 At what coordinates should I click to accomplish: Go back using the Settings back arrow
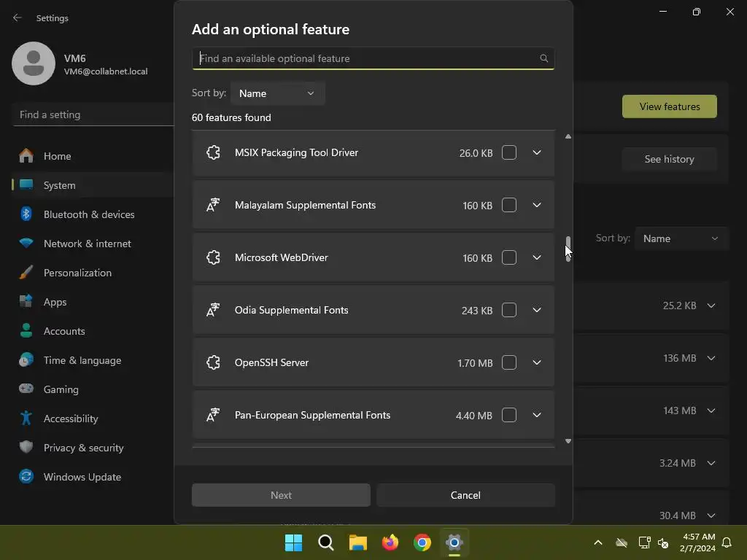18,17
